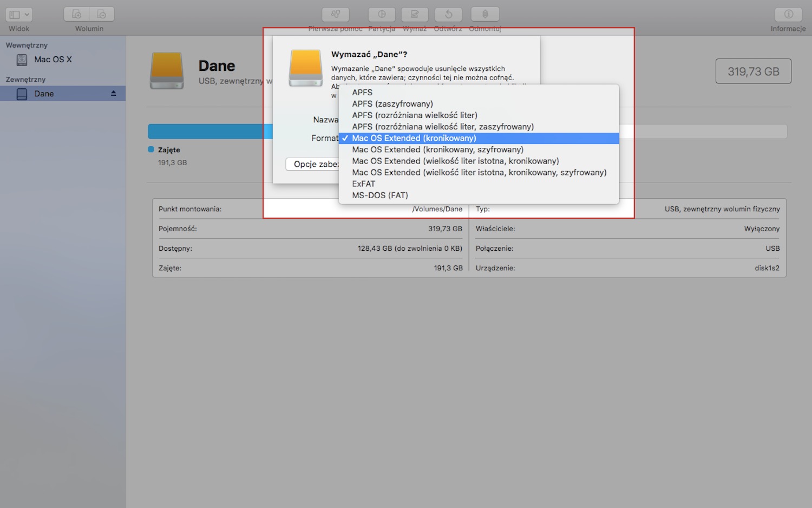812x508 pixels.
Task: Open the Widok sidebar view button
Action: (x=19, y=15)
